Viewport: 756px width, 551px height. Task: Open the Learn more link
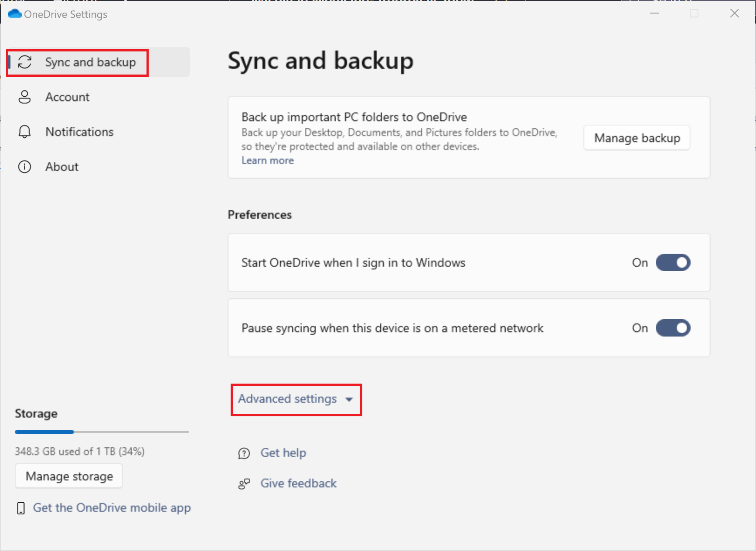point(268,160)
